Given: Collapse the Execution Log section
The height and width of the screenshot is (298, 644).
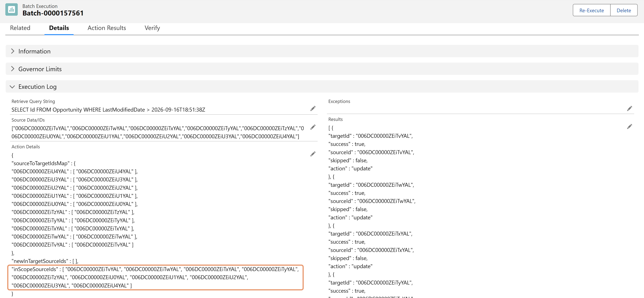Looking at the screenshot, I should pos(322,87).
